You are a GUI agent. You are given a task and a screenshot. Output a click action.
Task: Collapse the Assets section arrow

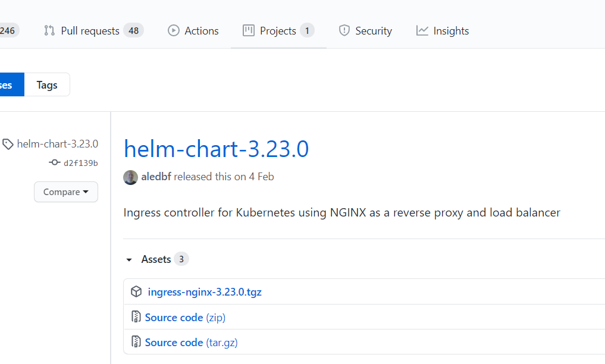(x=129, y=260)
